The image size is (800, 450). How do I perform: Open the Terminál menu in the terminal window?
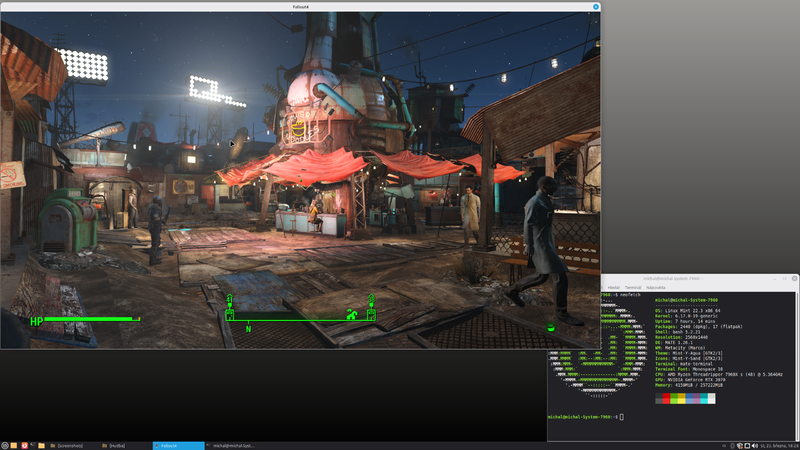pyautogui.click(x=633, y=287)
